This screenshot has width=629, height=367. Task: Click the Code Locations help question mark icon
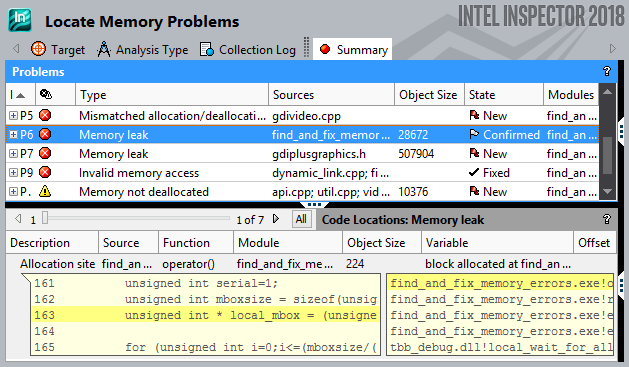(x=607, y=219)
